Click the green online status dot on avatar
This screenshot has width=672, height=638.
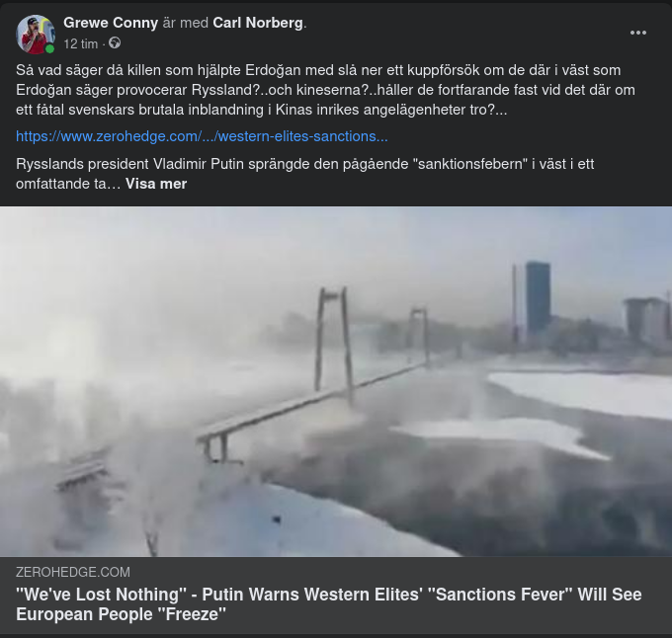(49, 48)
